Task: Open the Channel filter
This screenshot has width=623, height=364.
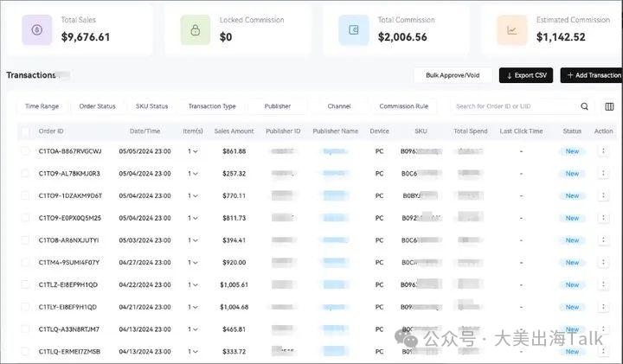Action: (339, 106)
